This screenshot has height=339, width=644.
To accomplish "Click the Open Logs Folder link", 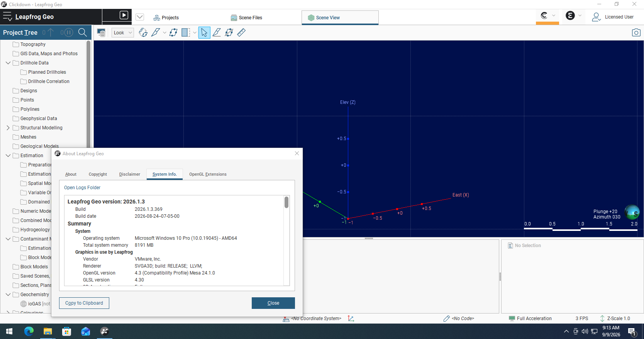I will coord(82,188).
